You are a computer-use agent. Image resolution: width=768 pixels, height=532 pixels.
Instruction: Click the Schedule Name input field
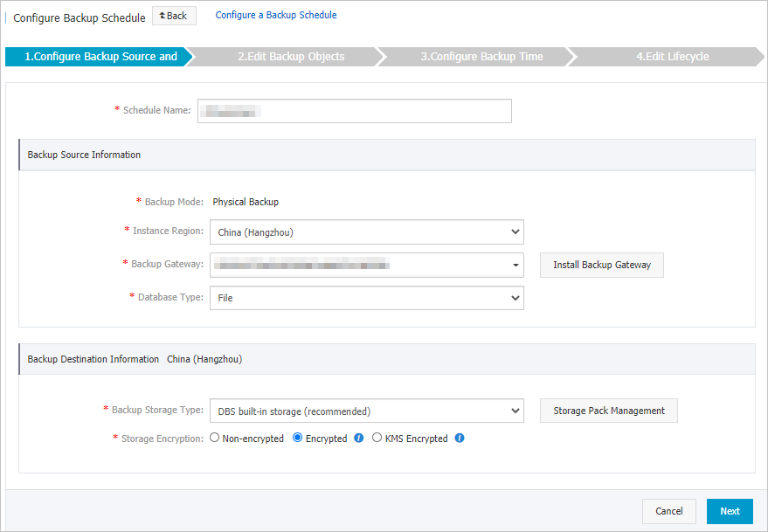[x=354, y=110]
